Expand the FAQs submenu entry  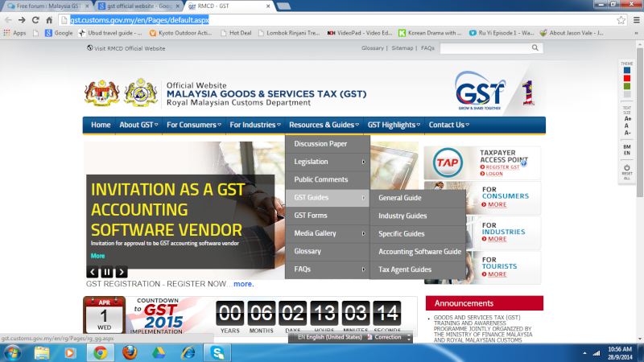pos(328,269)
